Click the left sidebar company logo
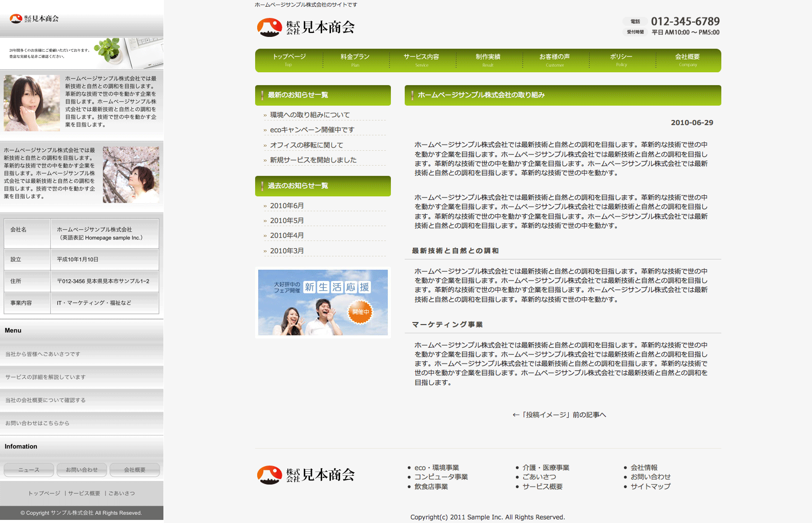812x523 pixels. 34,19
